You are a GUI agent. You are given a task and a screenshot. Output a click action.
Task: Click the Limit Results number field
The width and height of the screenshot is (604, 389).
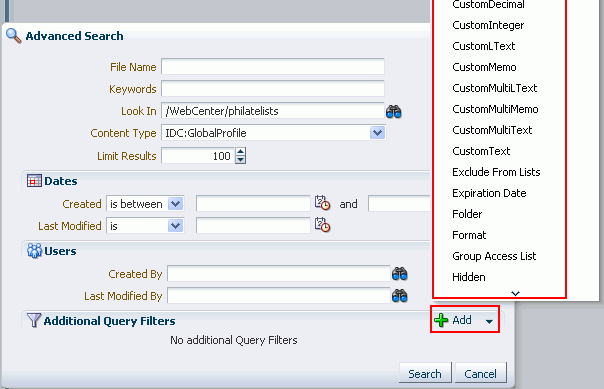pyautogui.click(x=198, y=156)
